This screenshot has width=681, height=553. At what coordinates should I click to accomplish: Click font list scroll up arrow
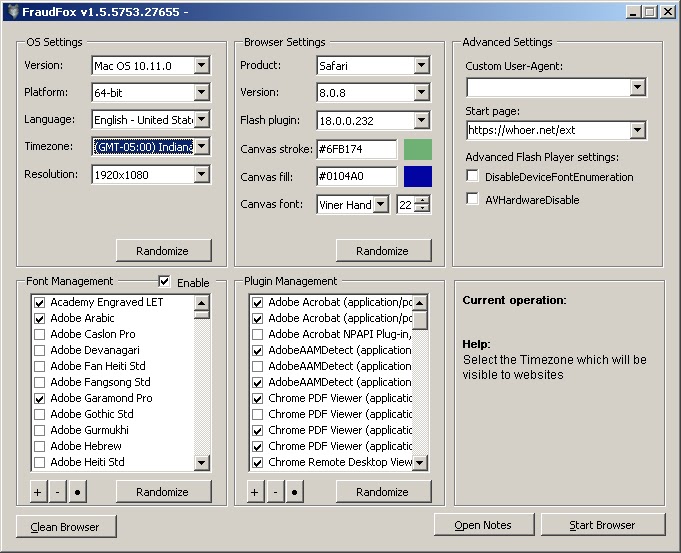point(202,302)
